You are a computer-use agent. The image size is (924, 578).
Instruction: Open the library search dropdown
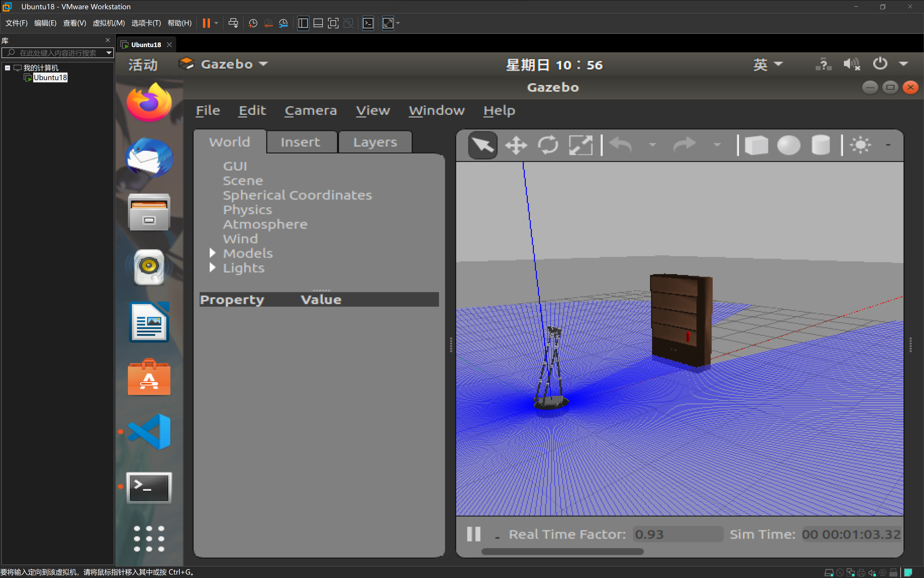pyautogui.click(x=109, y=53)
